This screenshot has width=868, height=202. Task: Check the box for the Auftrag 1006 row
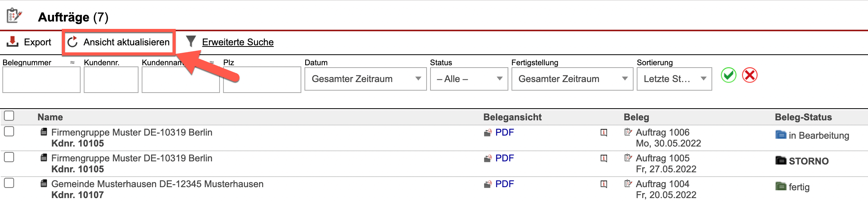pos(9,131)
